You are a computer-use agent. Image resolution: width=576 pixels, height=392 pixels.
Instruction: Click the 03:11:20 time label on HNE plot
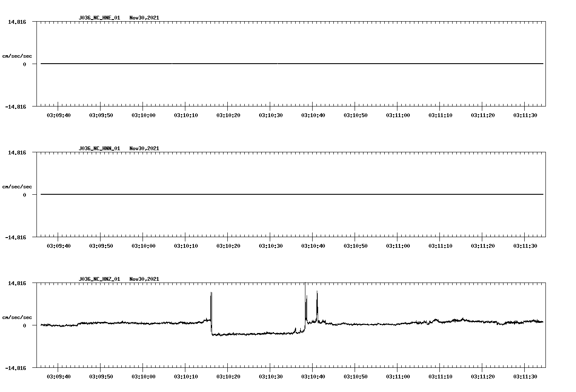click(x=483, y=115)
